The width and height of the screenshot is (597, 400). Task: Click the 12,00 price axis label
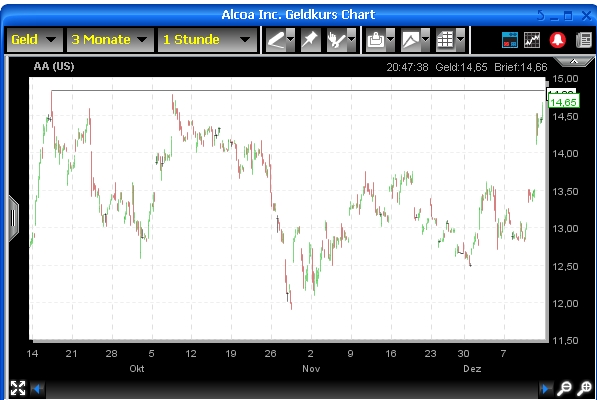[565, 304]
